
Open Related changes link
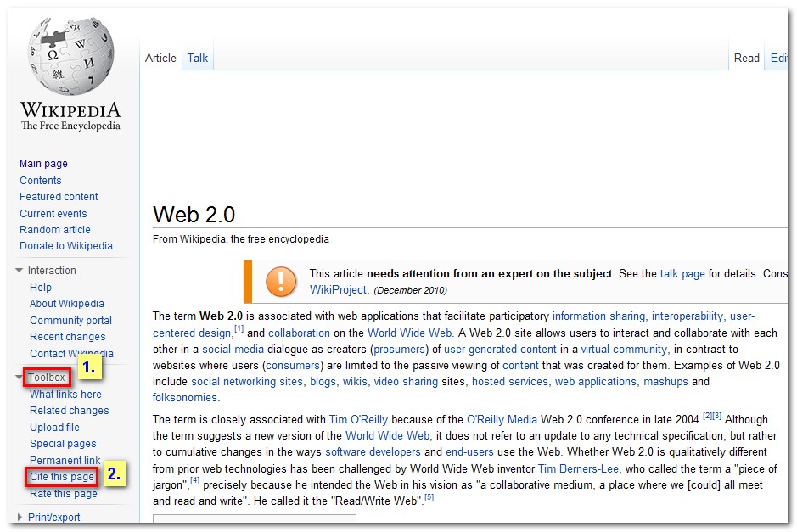[69, 411]
